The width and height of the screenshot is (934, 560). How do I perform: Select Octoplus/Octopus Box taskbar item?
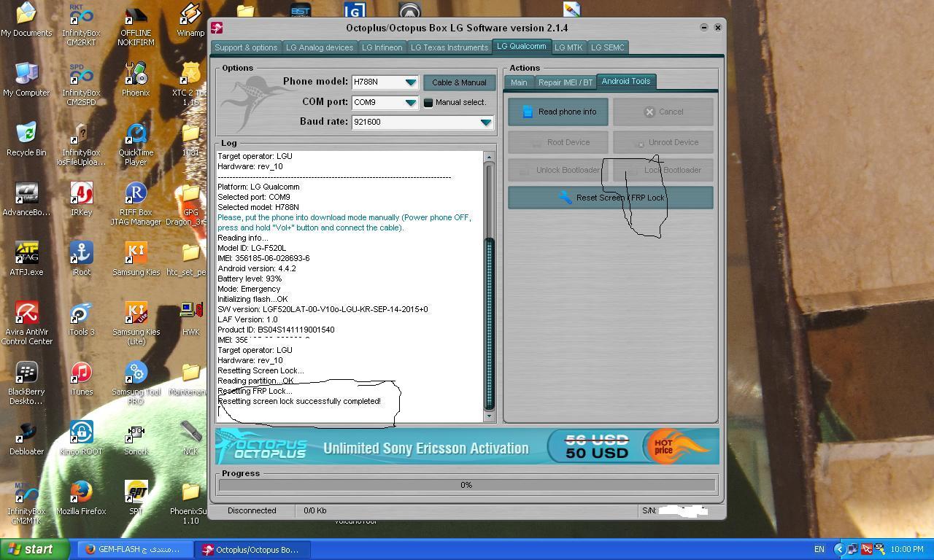coord(252,550)
